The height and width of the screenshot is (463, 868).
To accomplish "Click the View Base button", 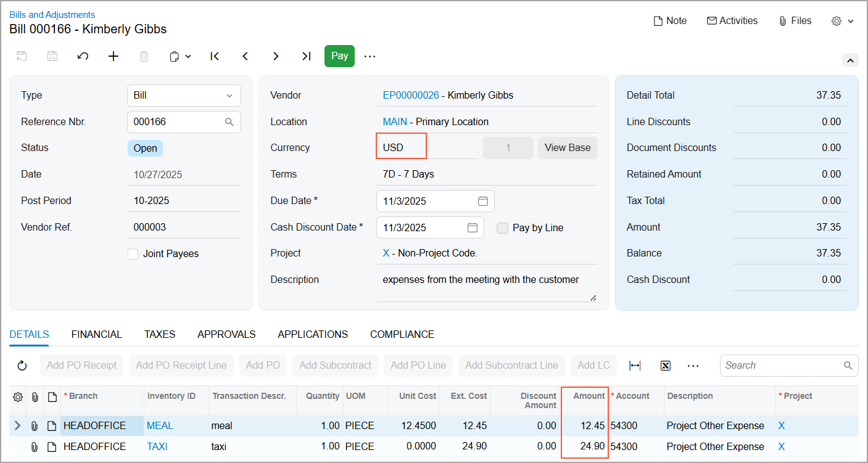I will click(x=568, y=148).
